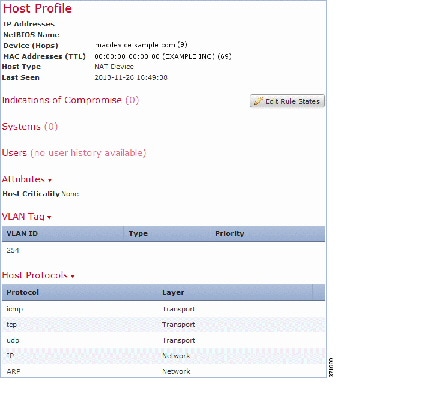Click the pencil icon on Edit Rule States
Screen dimensions: 433x398
[258, 101]
